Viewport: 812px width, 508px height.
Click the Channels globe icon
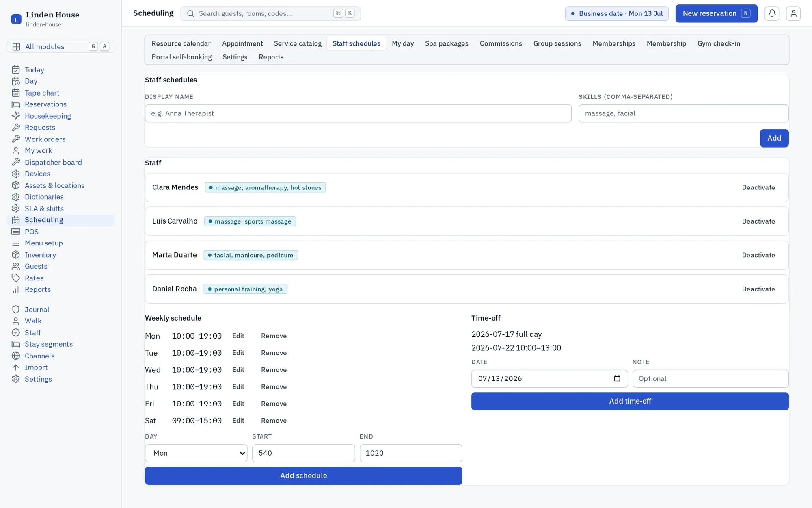(x=16, y=356)
